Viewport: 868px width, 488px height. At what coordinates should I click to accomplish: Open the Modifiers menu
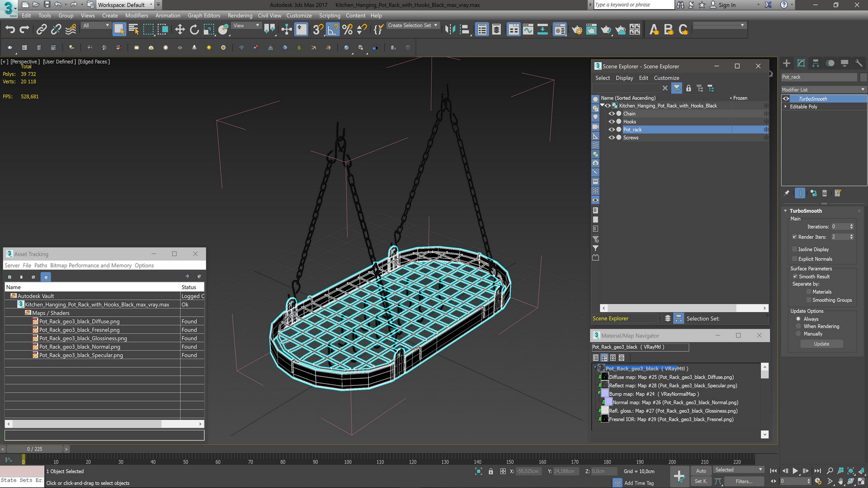[137, 15]
